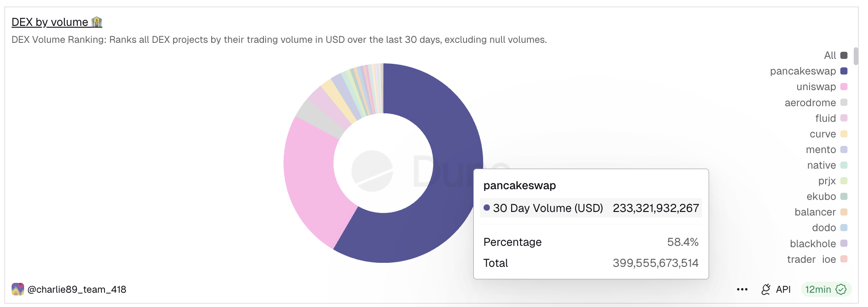
Task: Toggle the fluid legend entry
Action: tap(830, 118)
